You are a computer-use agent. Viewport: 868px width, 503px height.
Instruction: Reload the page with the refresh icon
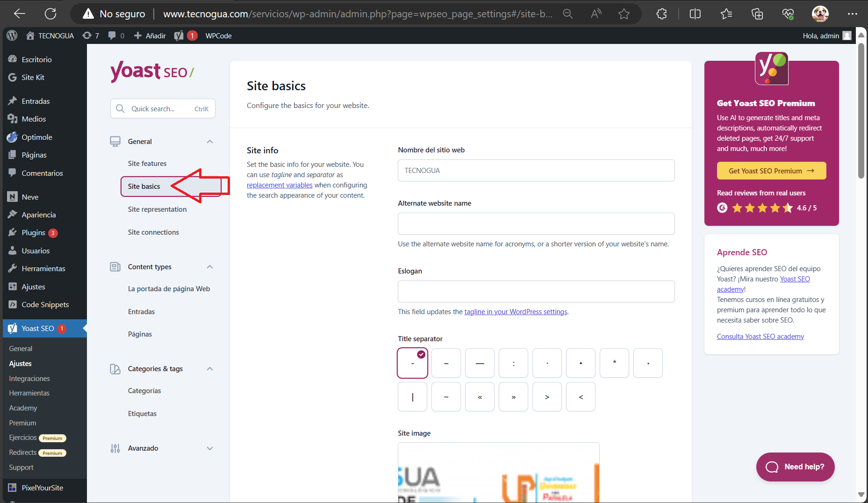click(50, 14)
